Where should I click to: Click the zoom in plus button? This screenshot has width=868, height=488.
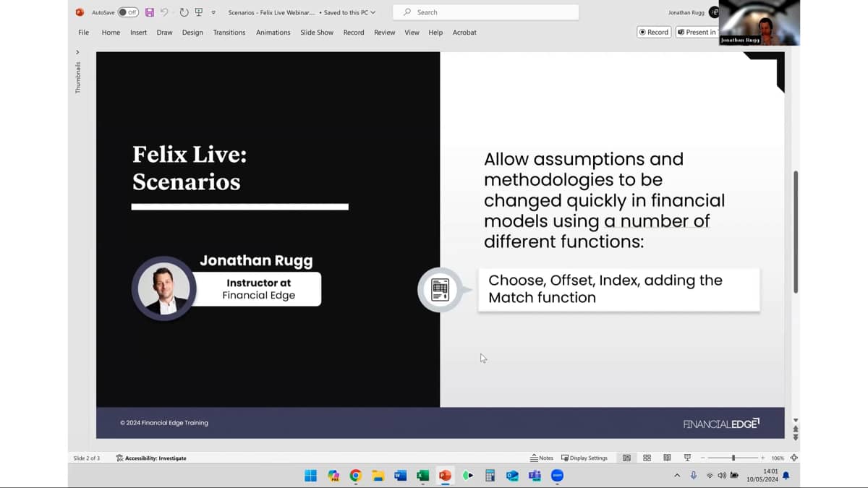762,458
